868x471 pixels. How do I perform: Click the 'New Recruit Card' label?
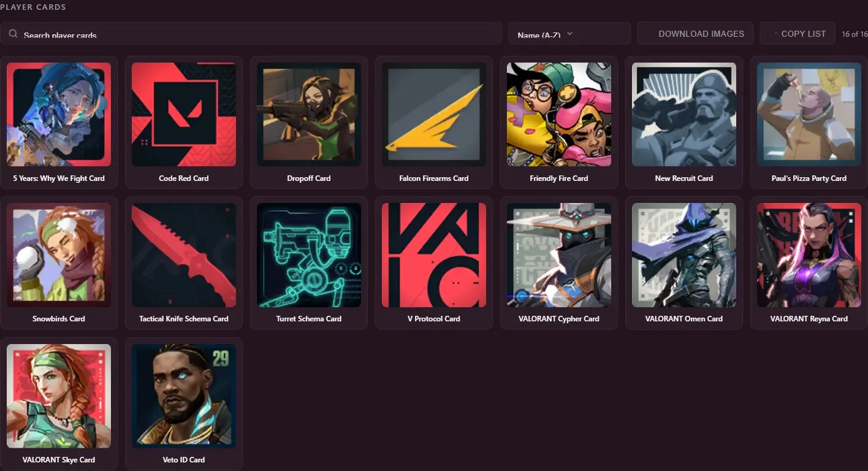[684, 178]
